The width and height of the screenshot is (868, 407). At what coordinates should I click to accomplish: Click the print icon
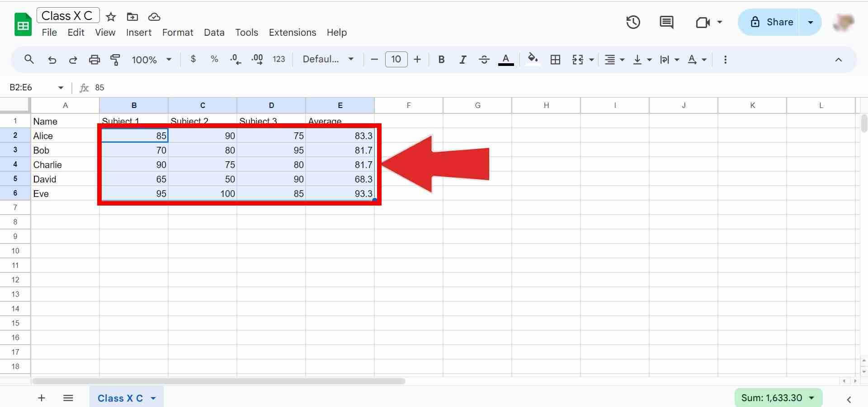94,59
